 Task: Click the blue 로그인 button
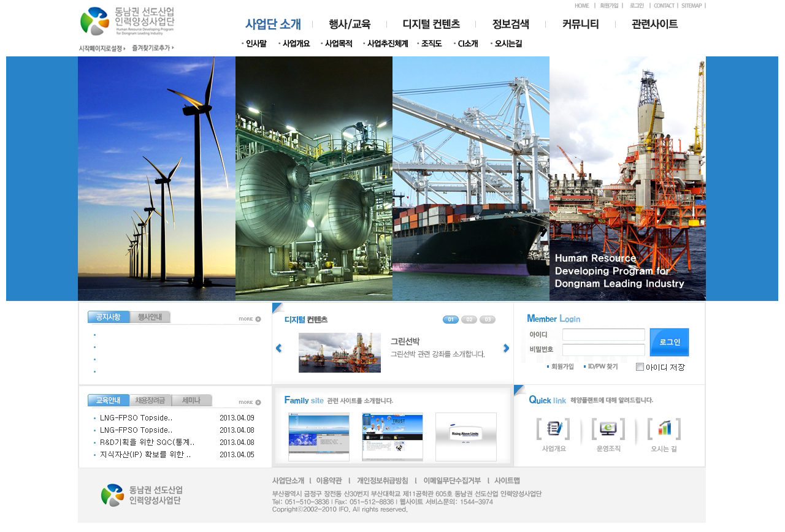[669, 342]
